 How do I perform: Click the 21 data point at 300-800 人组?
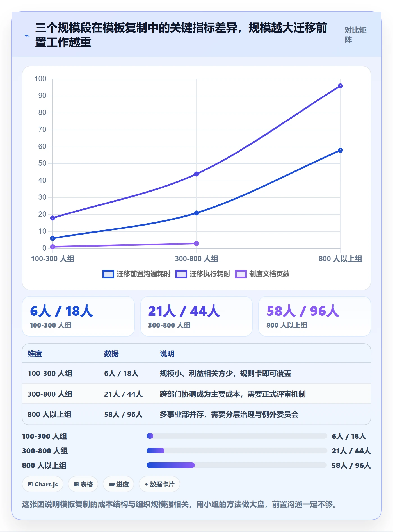click(x=196, y=213)
